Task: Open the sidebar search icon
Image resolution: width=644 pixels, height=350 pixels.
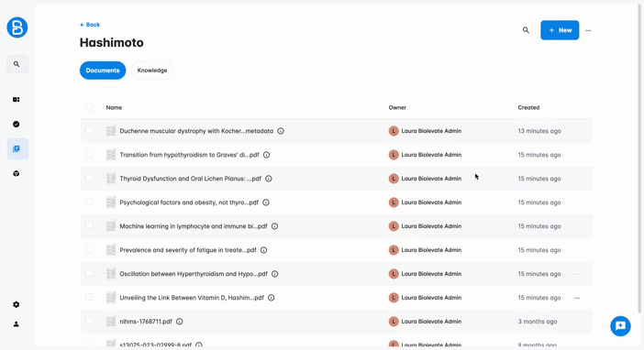Action: [x=17, y=64]
